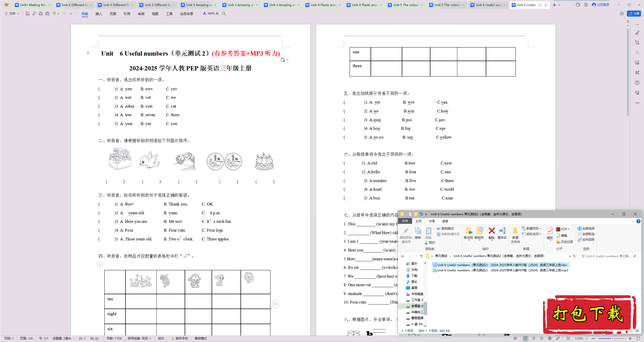
Task: Switch to 审阅 ribbon tab
Action: coord(141,14)
